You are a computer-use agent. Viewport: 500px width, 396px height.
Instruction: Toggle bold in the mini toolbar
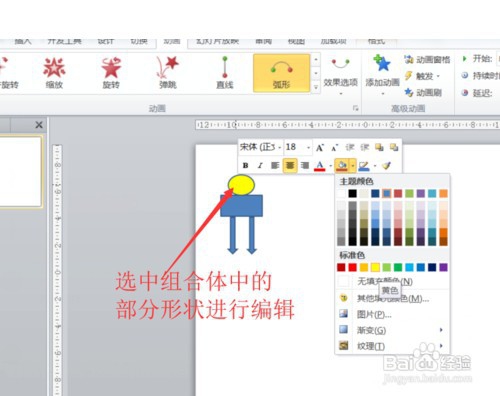click(246, 166)
